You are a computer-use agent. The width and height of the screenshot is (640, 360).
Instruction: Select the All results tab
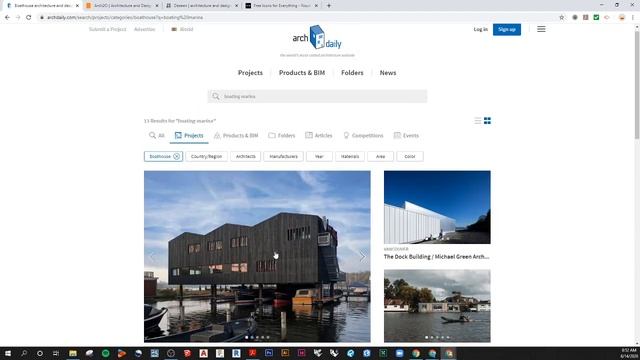(157, 136)
